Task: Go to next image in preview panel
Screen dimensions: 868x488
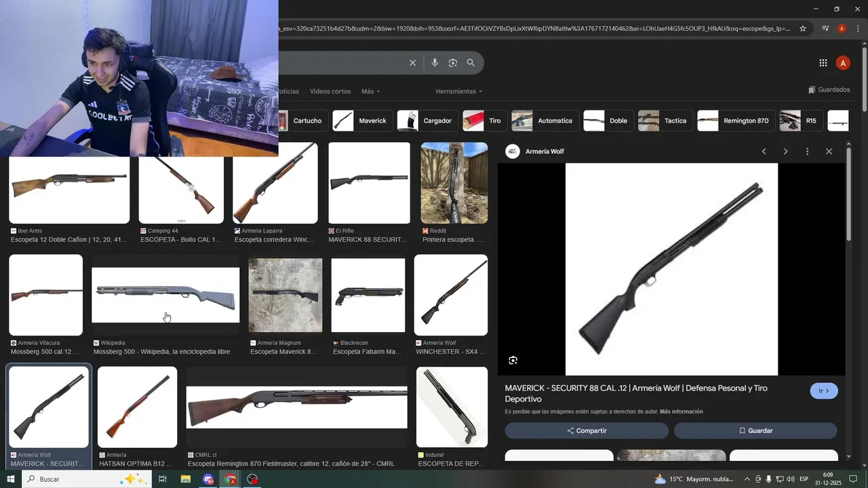Action: pos(786,151)
